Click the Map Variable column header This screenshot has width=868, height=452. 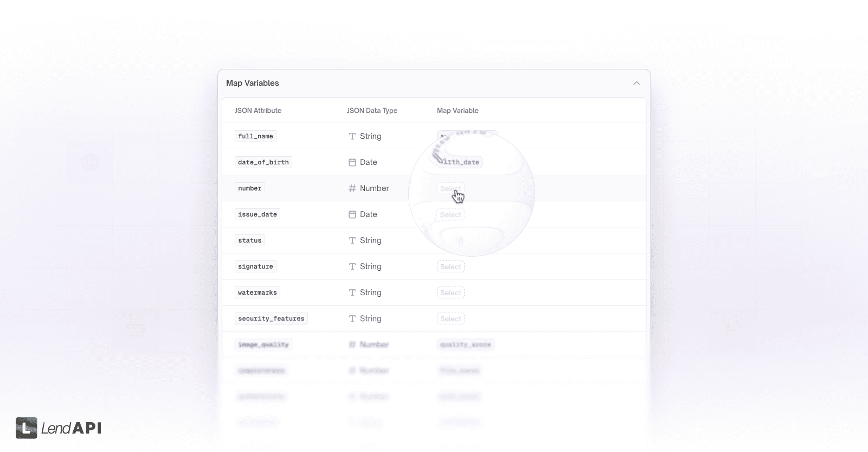click(458, 110)
